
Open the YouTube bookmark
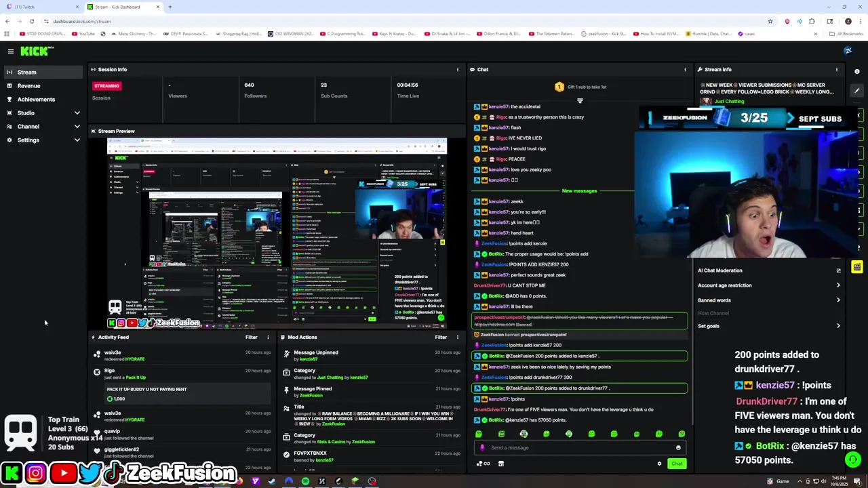(x=83, y=34)
